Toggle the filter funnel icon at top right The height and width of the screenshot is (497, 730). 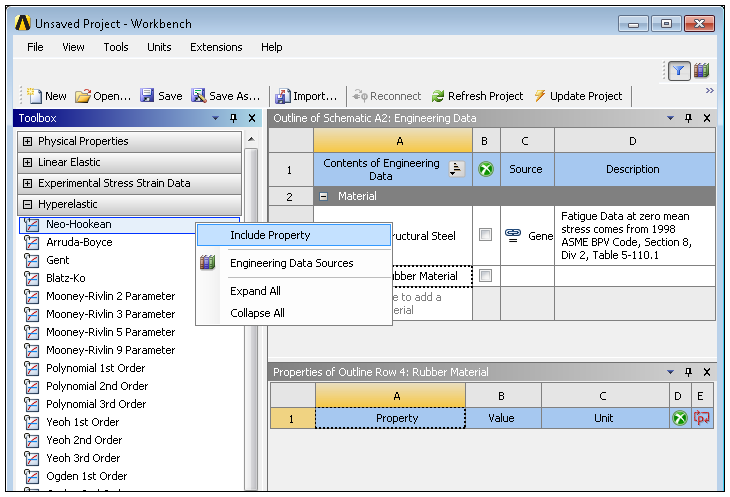[x=678, y=71]
